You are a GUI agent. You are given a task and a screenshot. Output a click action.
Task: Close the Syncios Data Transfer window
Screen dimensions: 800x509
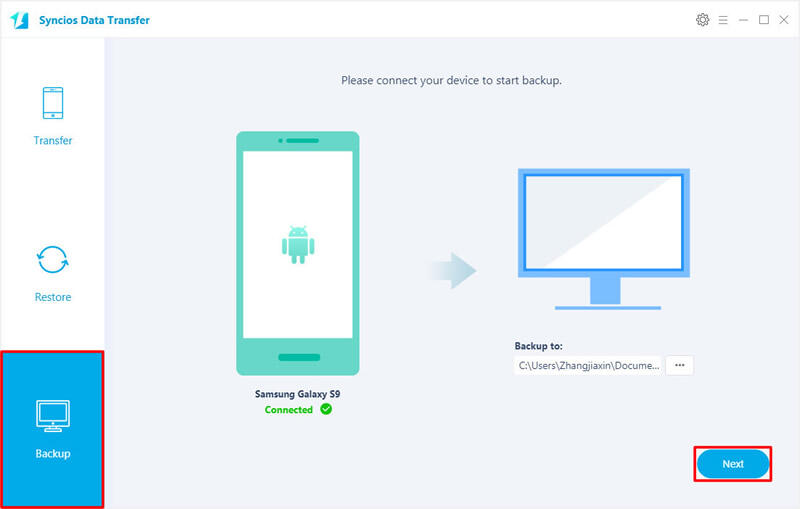tap(784, 20)
